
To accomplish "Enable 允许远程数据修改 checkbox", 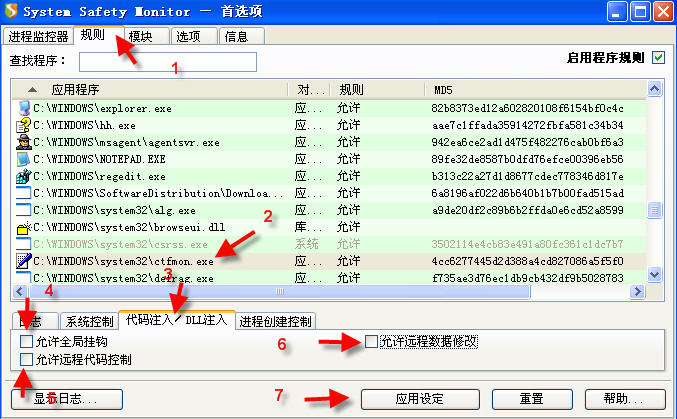I will pos(371,341).
